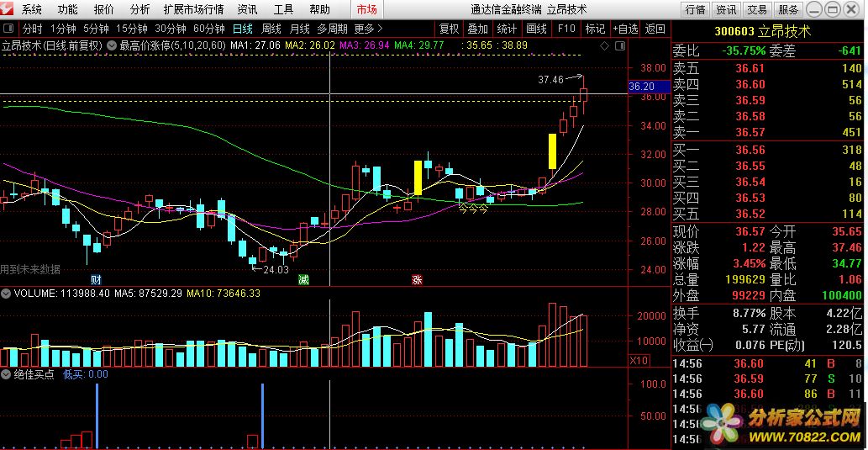868x450 pixels.
Task: Click 涨幅 value 3.45%
Action: pyautogui.click(x=747, y=264)
